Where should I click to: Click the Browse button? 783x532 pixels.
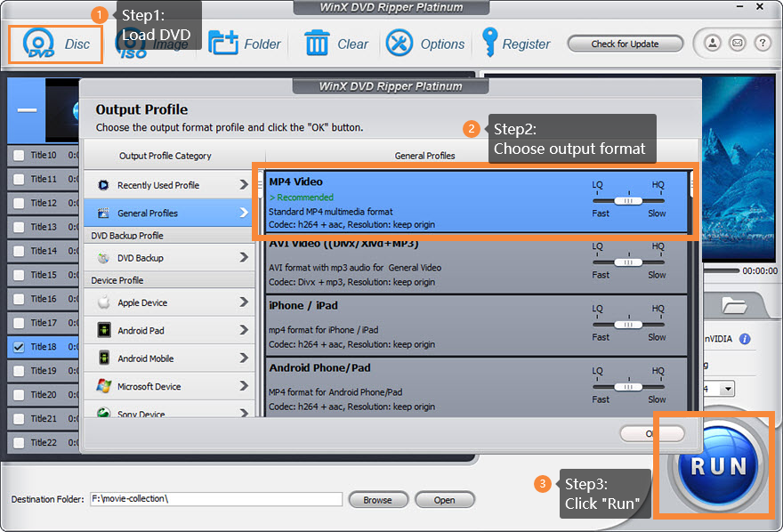click(x=377, y=500)
